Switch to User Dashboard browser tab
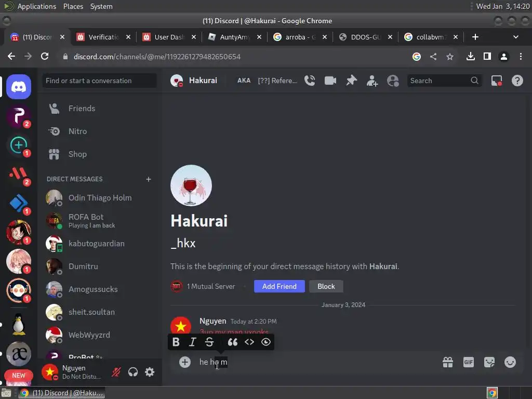Viewport: 532px width, 399px height. tap(169, 37)
